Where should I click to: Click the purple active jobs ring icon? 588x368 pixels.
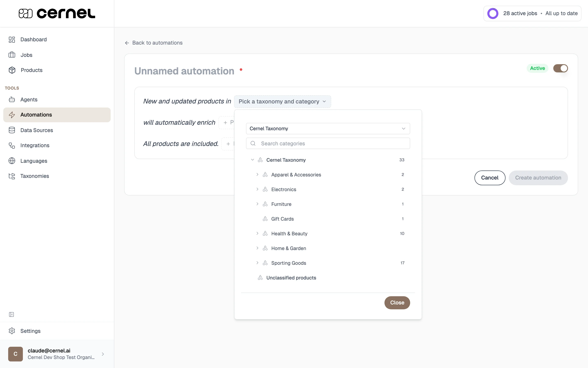click(493, 13)
